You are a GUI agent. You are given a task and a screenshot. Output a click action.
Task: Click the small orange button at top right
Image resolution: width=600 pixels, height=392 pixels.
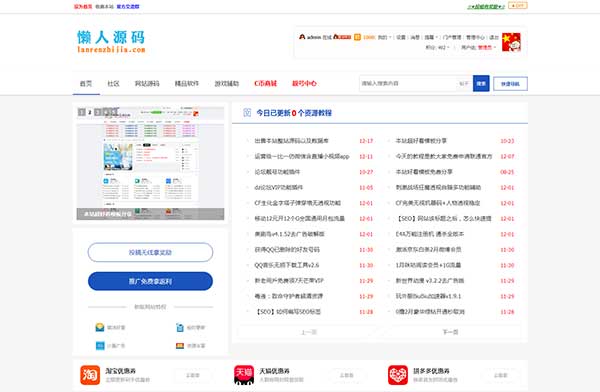(x=518, y=6)
